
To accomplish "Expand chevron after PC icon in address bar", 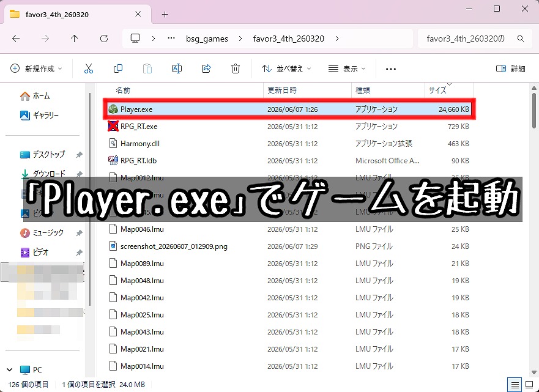I will point(154,39).
